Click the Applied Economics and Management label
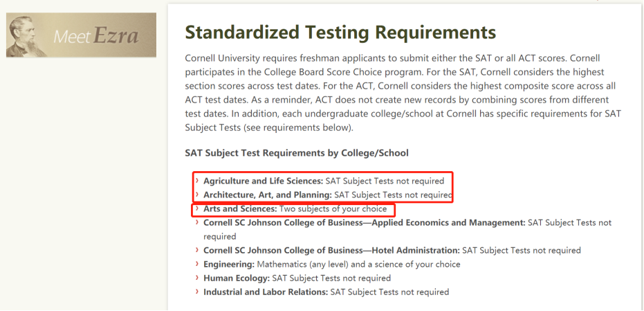Image resolution: width=644 pixels, height=311 pixels. [365, 222]
